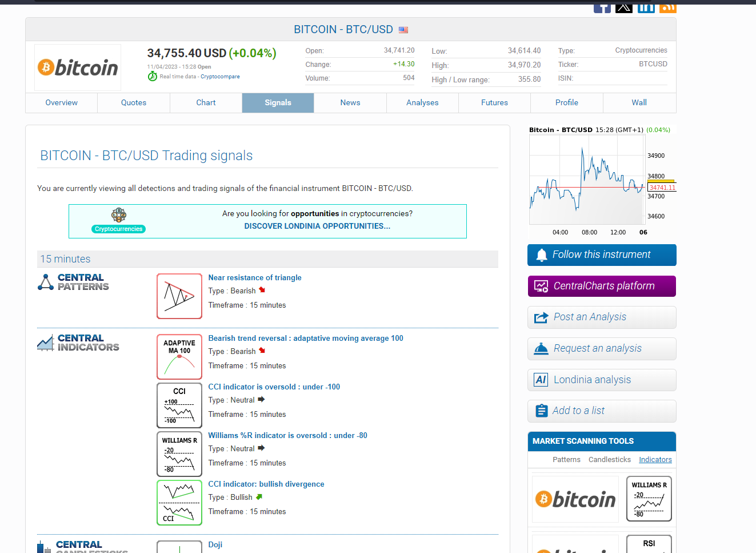Open the Adaptive MA 100 indicator icon

tap(179, 357)
